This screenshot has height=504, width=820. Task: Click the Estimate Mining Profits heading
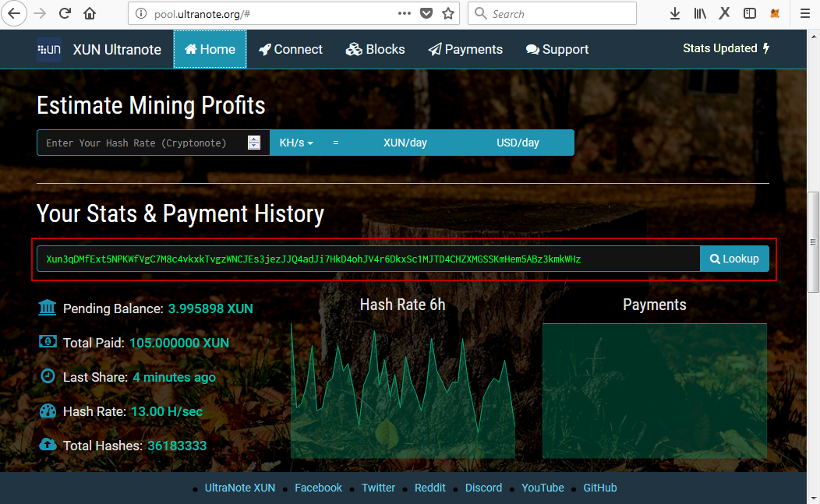click(151, 106)
